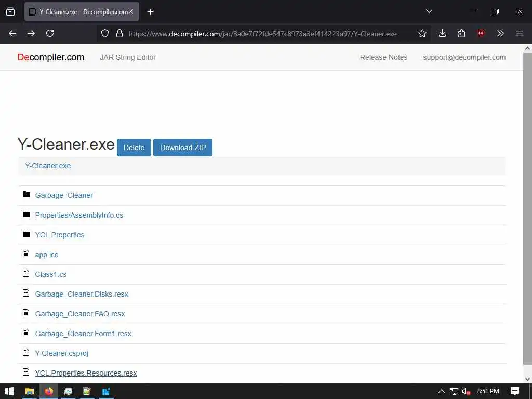Click file icon beside Garbage_Cleaner.FAQ.resx
This screenshot has height=399, width=532.
pos(26,312)
